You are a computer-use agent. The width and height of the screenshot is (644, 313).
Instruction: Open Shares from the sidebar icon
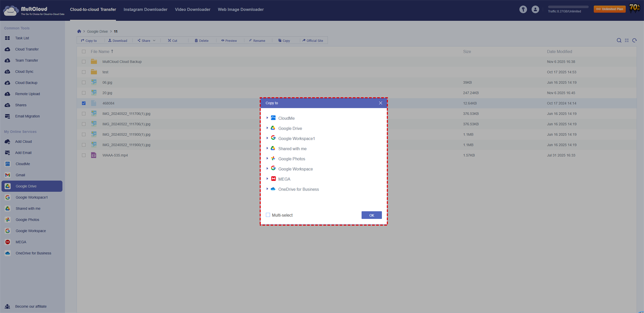point(7,105)
